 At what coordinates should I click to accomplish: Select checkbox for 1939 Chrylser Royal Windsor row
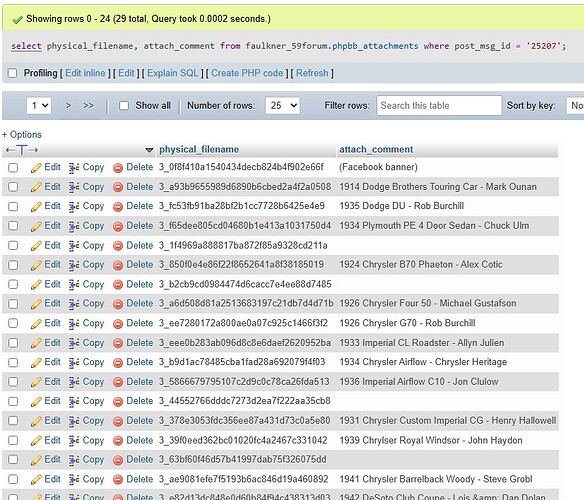(x=13, y=441)
